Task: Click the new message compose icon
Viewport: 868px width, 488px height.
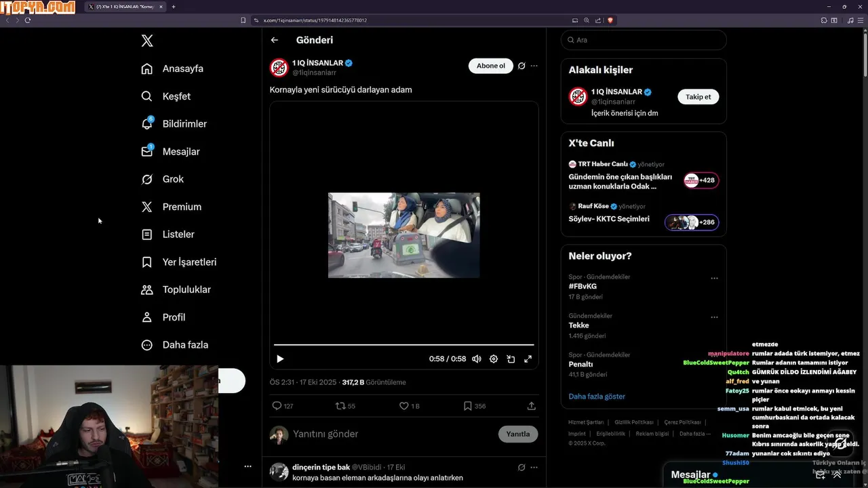Action: pos(820,475)
